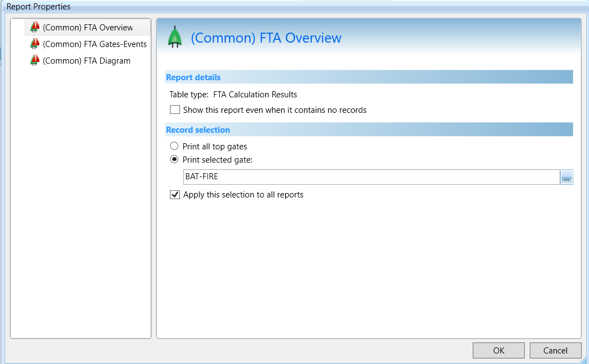
Task: Select the (Common) FTA Gates-Events list item
Action: [88, 44]
